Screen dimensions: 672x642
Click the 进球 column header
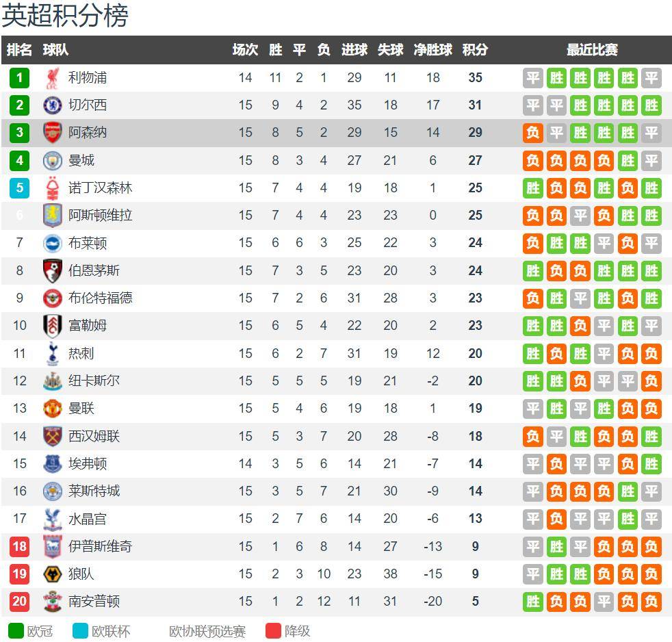[354, 50]
